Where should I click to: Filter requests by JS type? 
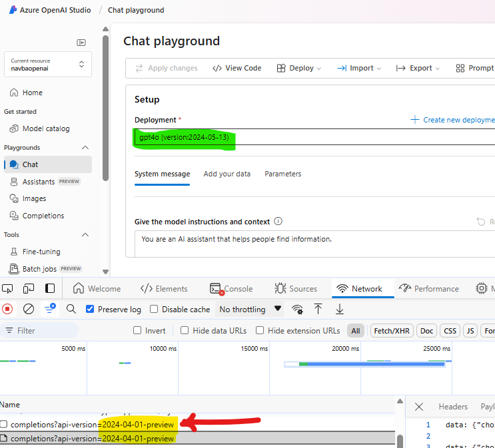[470, 331]
